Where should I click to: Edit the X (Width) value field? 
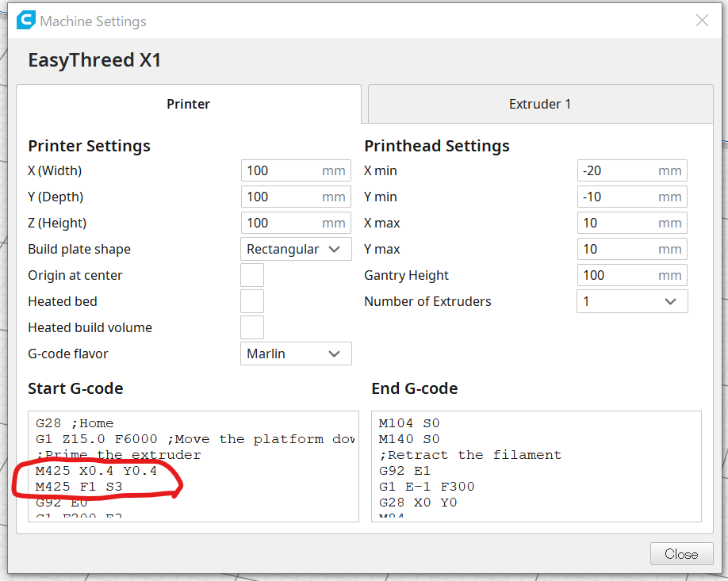click(x=296, y=170)
